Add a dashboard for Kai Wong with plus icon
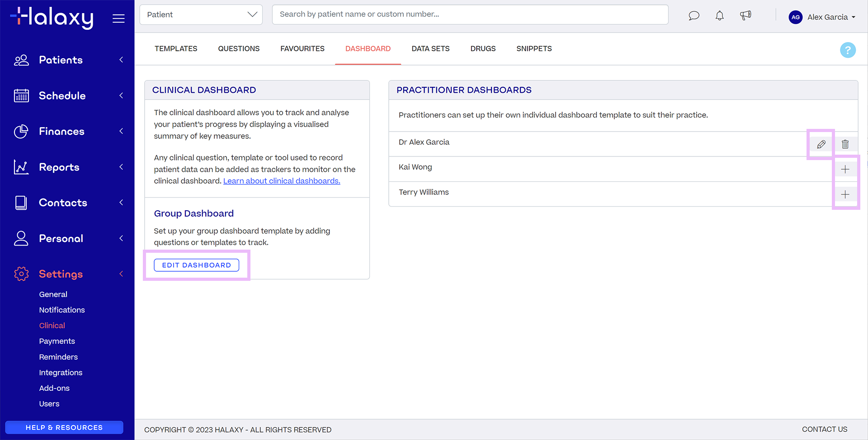 click(845, 169)
